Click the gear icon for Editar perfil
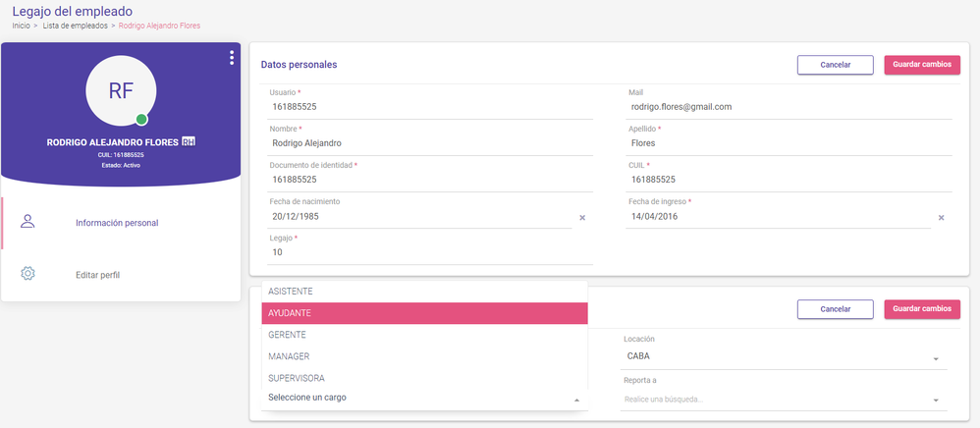The image size is (980, 428). tap(27, 274)
